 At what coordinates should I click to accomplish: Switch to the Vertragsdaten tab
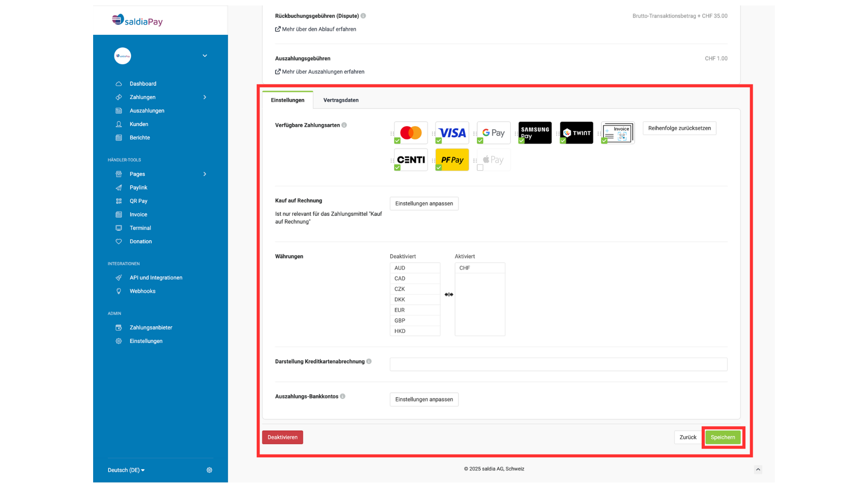[x=341, y=100]
